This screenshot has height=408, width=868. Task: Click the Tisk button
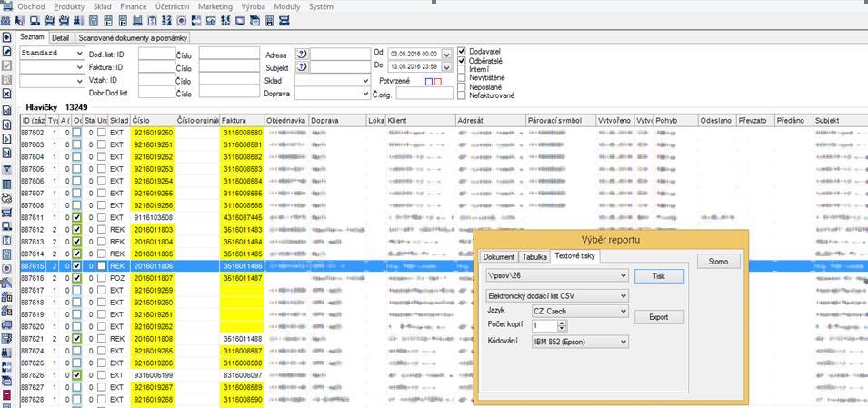tap(659, 275)
